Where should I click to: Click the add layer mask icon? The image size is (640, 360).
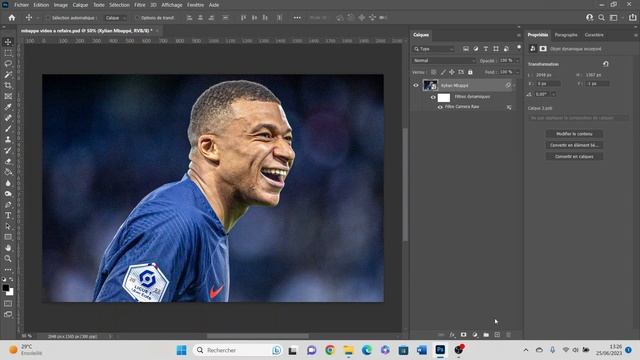pyautogui.click(x=464, y=334)
